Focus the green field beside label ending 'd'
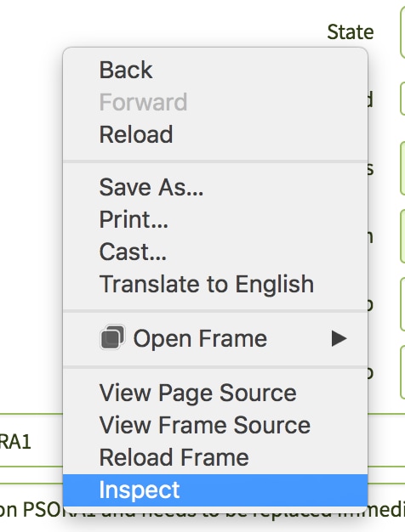The width and height of the screenshot is (405, 532). pos(402,99)
